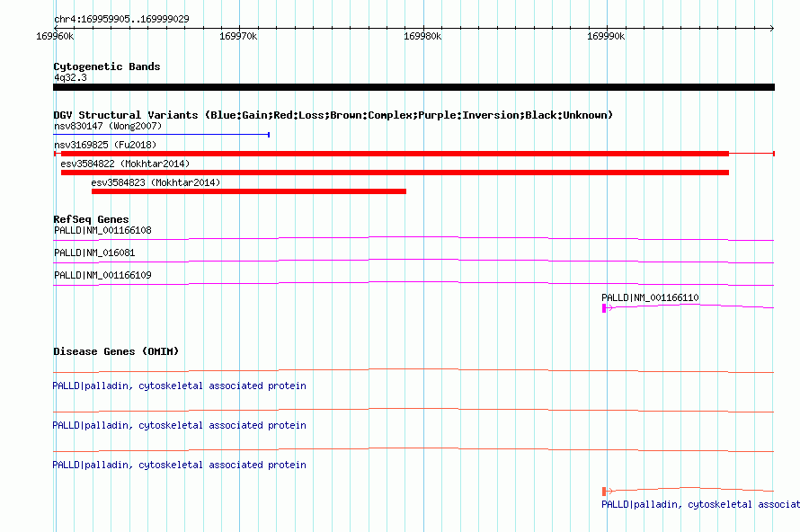Select the second orange OMIM PALLD gene line
This screenshot has height=532, width=800.
click(413, 410)
